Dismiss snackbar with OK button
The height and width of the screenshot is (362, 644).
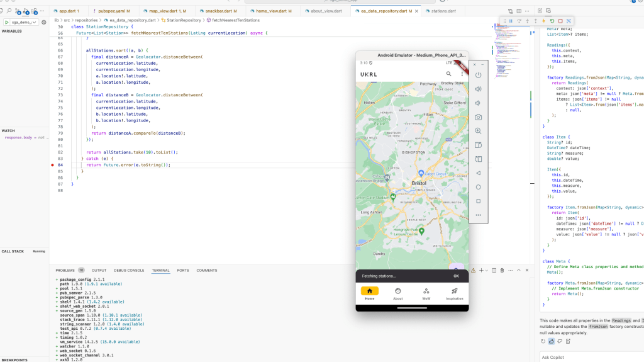[x=456, y=276]
